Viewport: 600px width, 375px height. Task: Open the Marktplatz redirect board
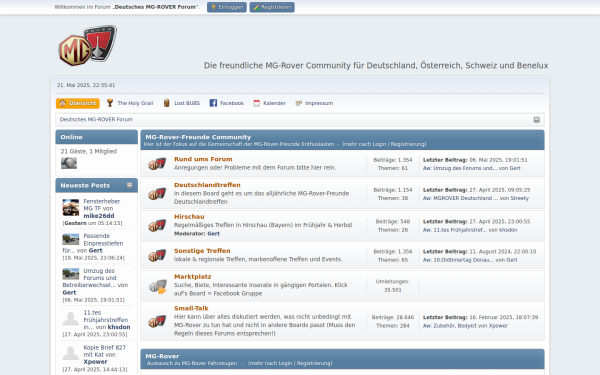pyautogui.click(x=192, y=276)
